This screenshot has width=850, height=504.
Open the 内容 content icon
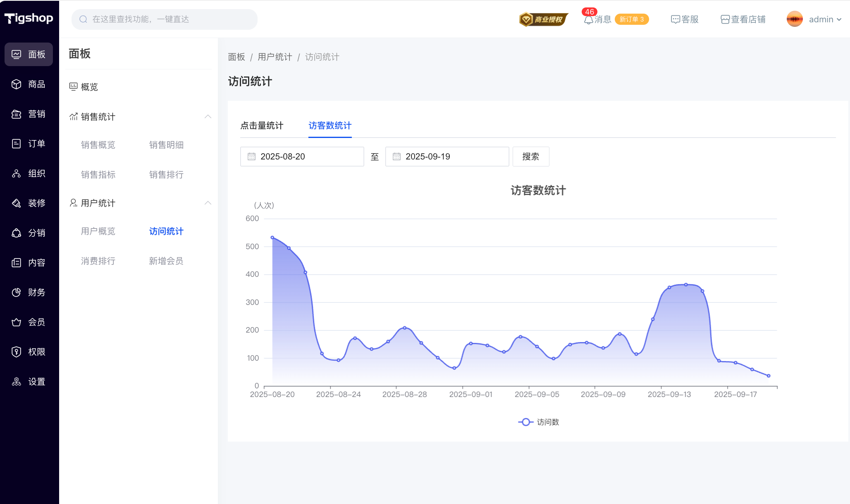click(17, 263)
